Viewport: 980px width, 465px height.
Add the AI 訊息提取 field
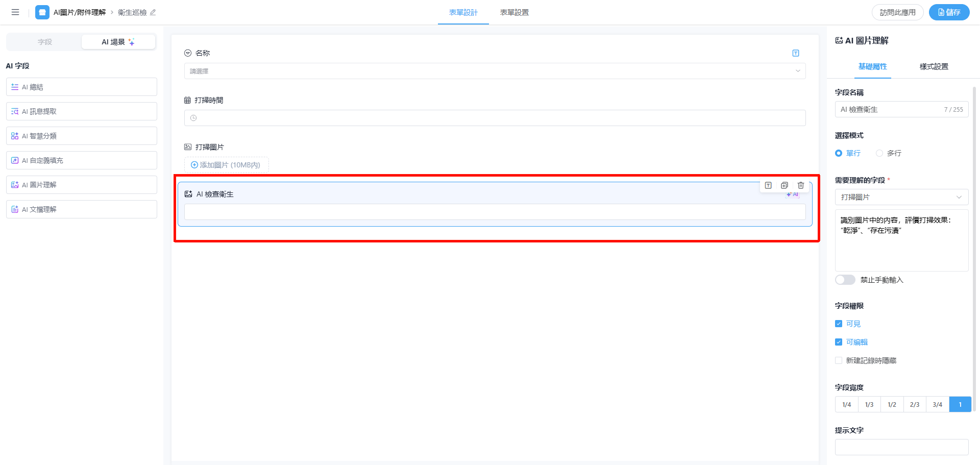click(x=82, y=112)
